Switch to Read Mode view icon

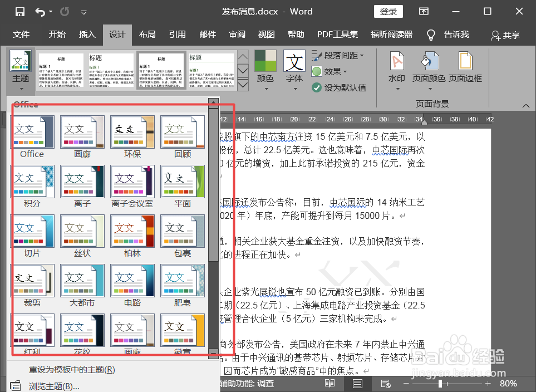330,384
